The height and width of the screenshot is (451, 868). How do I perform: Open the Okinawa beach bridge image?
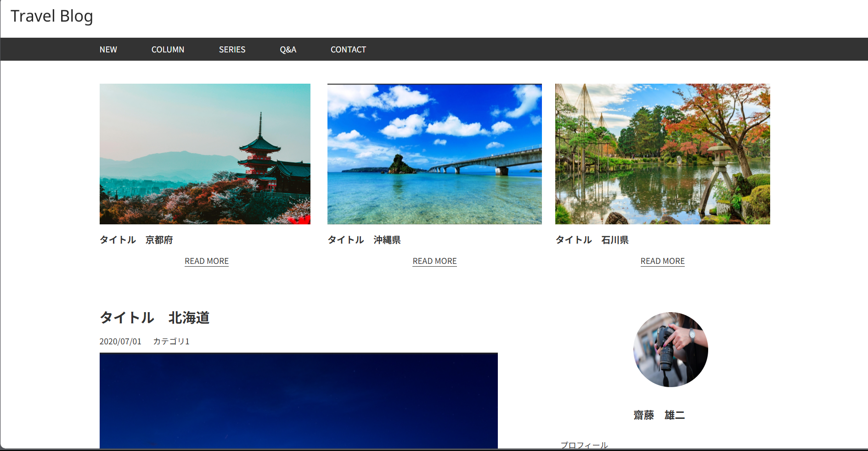pyautogui.click(x=434, y=154)
